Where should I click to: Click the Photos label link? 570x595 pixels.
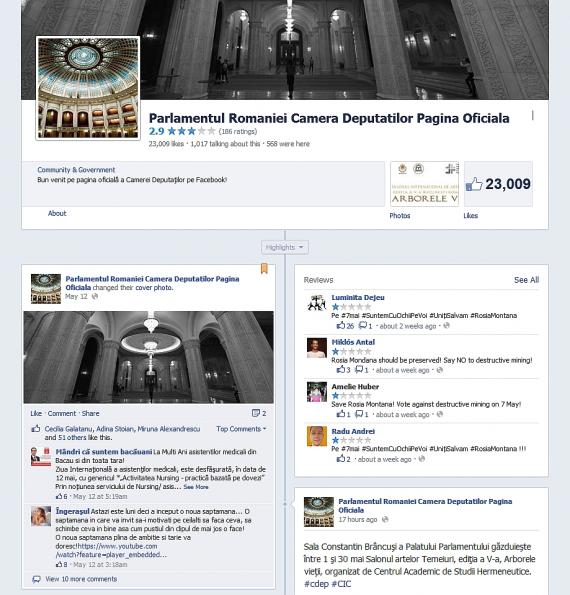pos(400,216)
